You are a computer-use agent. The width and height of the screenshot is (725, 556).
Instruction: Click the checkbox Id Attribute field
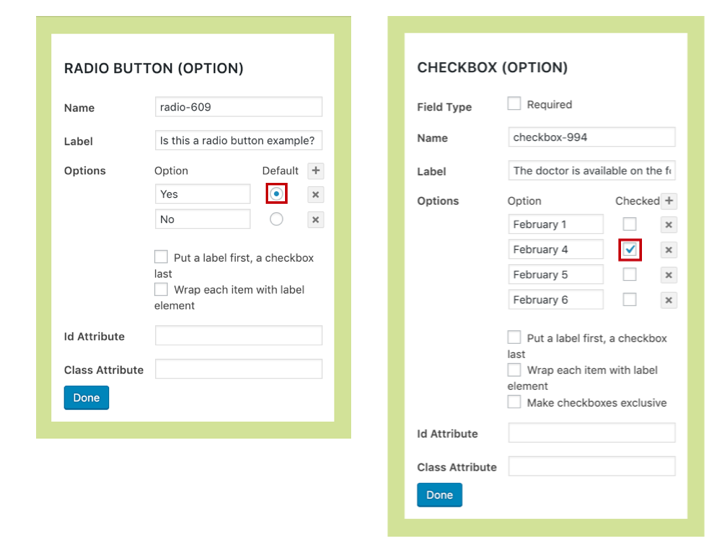pos(591,433)
